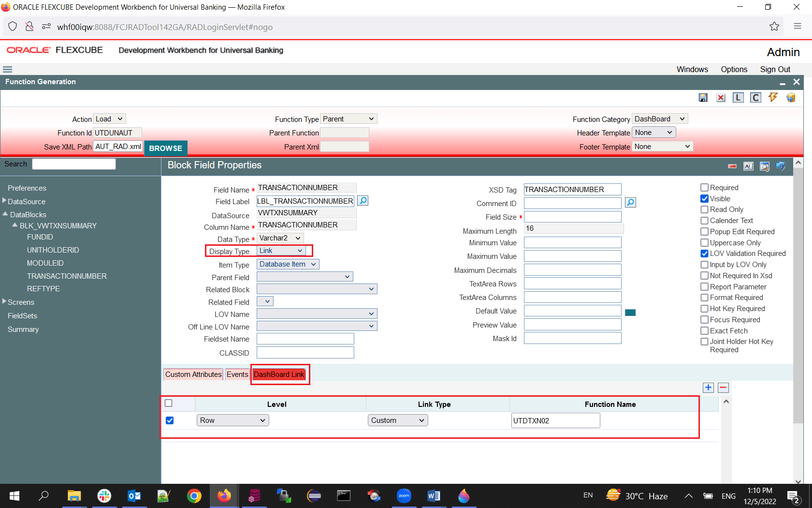The image size is (812, 508).
Task: Expand the Screens tree node
Action: click(x=4, y=302)
